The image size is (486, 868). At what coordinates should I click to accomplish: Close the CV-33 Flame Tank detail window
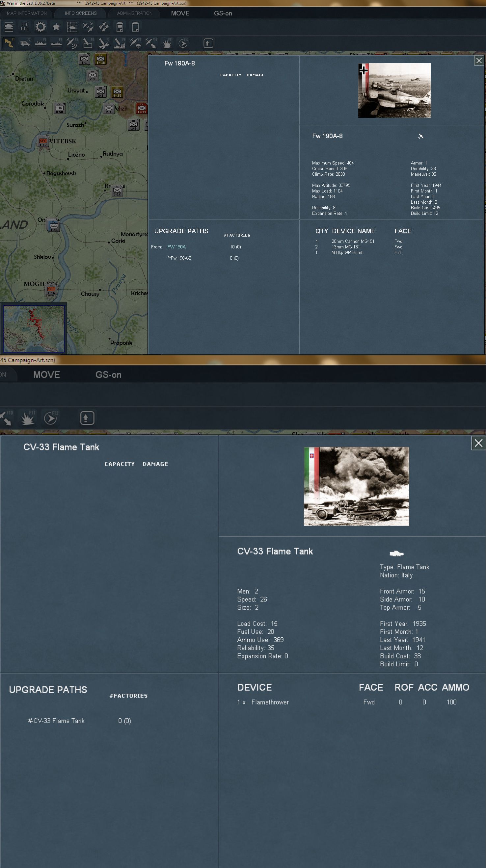(478, 443)
